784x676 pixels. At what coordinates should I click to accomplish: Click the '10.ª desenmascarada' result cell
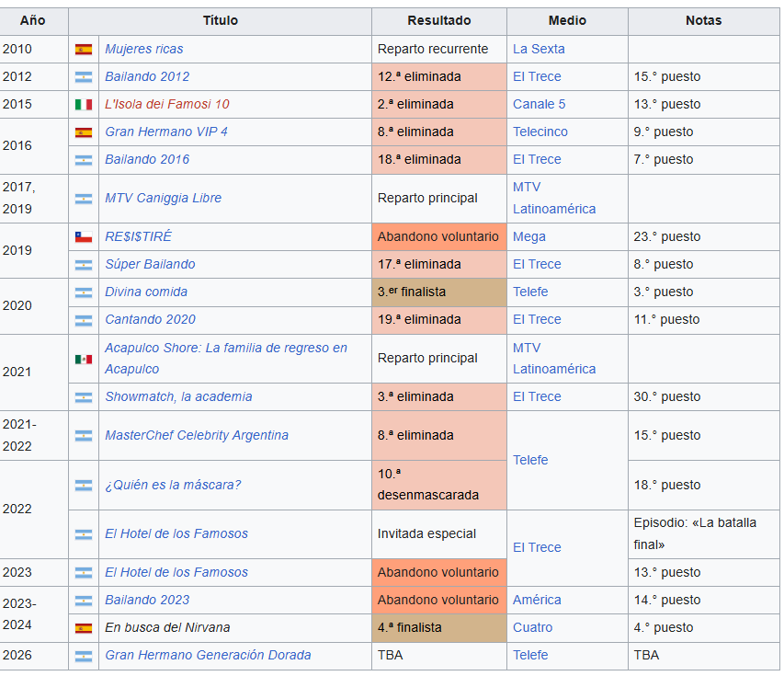point(439,485)
